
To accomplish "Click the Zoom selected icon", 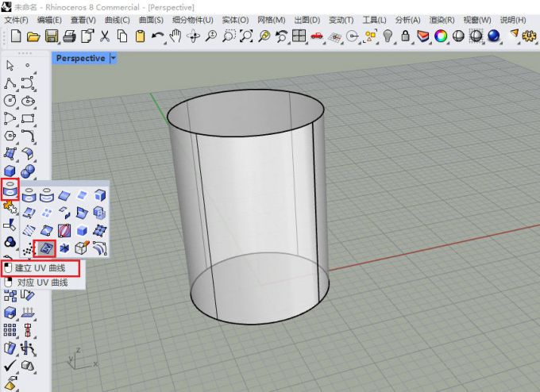I will (264, 37).
